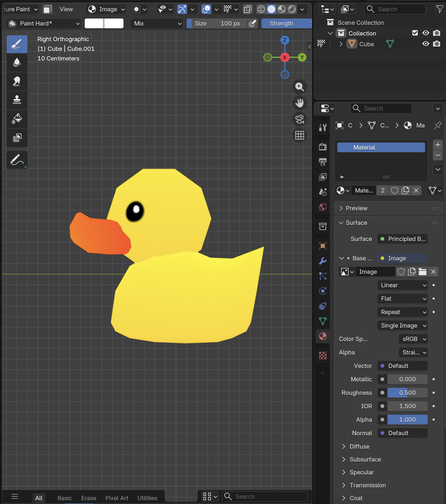
Task: Uncheck the Collection exclude checkbox
Action: tap(415, 33)
